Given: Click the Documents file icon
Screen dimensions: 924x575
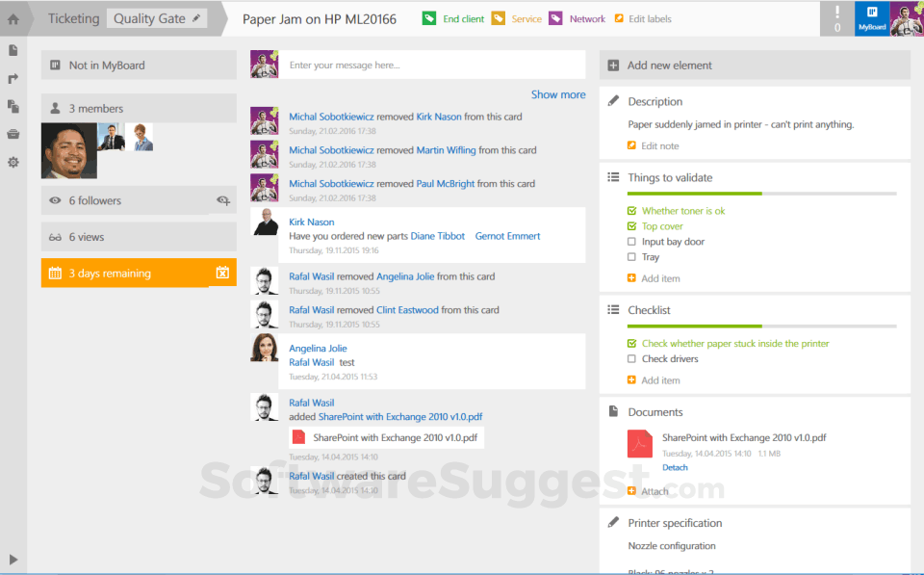Looking at the screenshot, I should point(613,411).
